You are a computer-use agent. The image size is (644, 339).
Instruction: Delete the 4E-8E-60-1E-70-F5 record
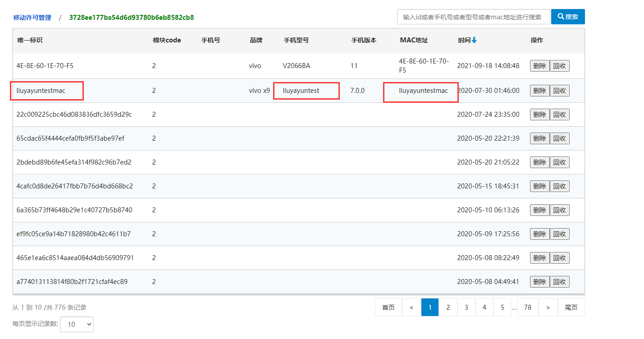click(539, 66)
